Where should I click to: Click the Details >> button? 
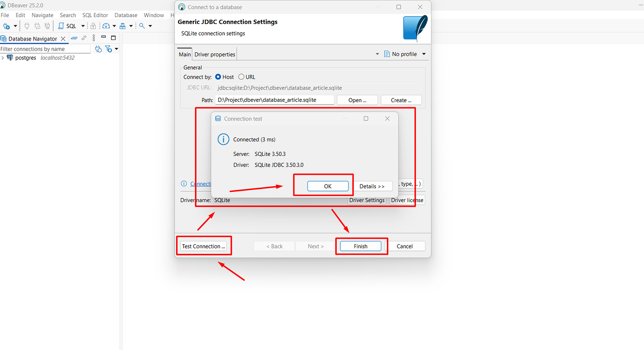[372, 186]
